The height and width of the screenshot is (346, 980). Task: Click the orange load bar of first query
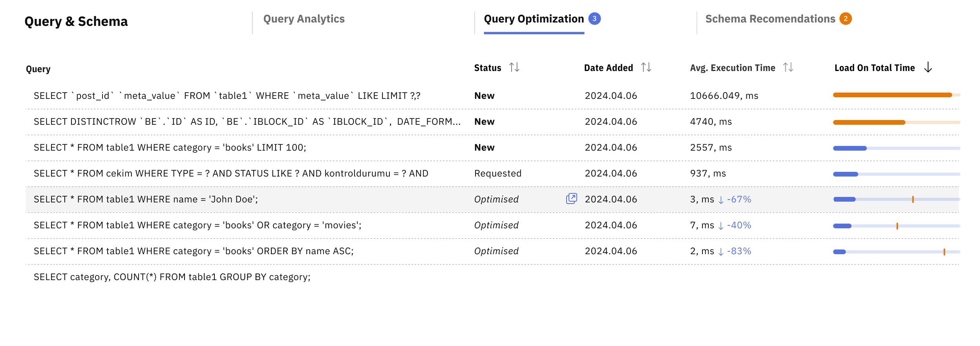click(892, 95)
